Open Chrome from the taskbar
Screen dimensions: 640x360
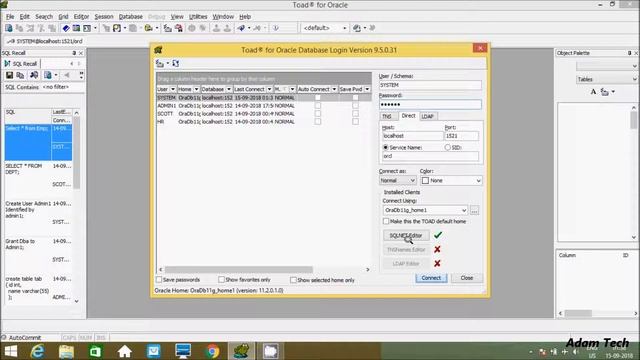(212, 351)
